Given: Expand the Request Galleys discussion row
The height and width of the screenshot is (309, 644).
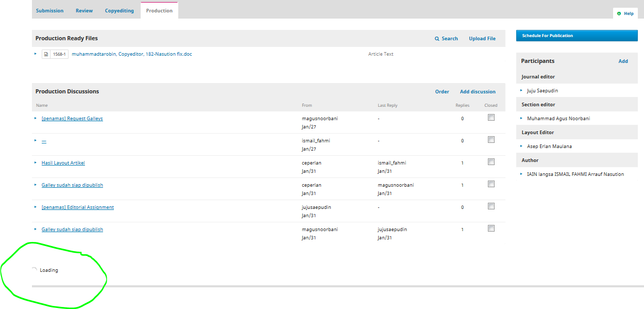Looking at the screenshot, I should click(36, 118).
